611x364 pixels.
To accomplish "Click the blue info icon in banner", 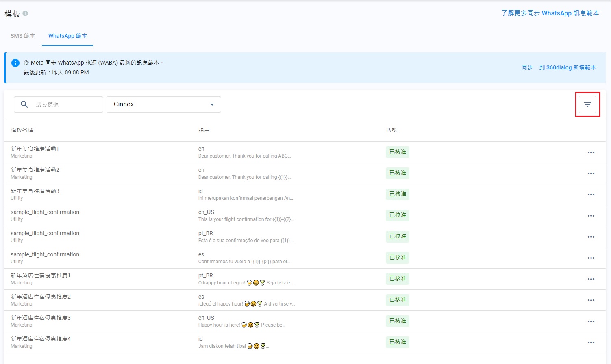I will point(15,63).
